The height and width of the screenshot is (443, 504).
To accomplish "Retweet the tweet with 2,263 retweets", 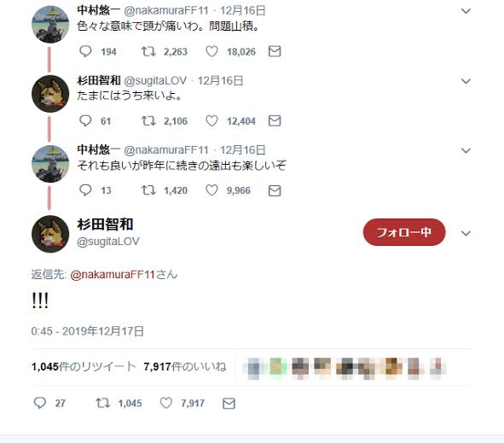I will 148,51.
